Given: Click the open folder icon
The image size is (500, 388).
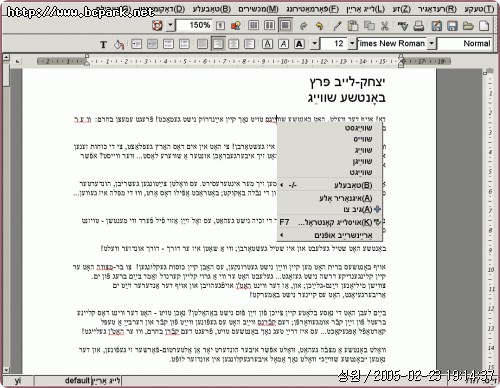Looking at the screenshot, I should point(468,26).
